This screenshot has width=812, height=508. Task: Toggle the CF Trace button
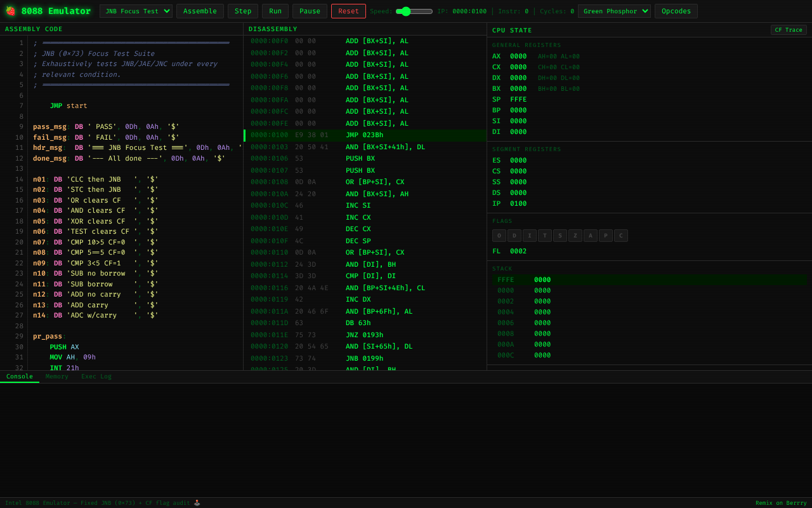coord(789,30)
